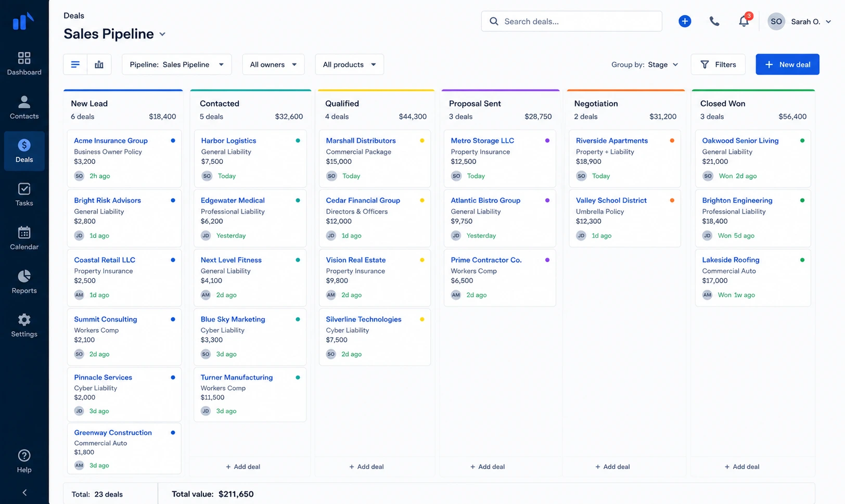Click the Contacted column header
This screenshot has width=845, height=504.
(220, 104)
